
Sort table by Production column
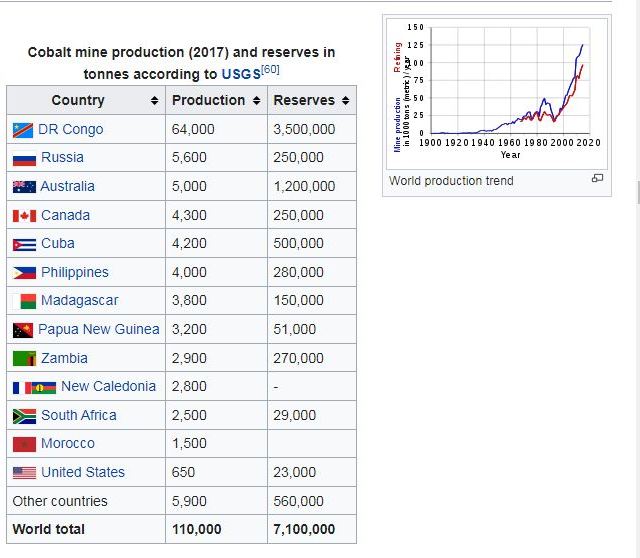[256, 101]
